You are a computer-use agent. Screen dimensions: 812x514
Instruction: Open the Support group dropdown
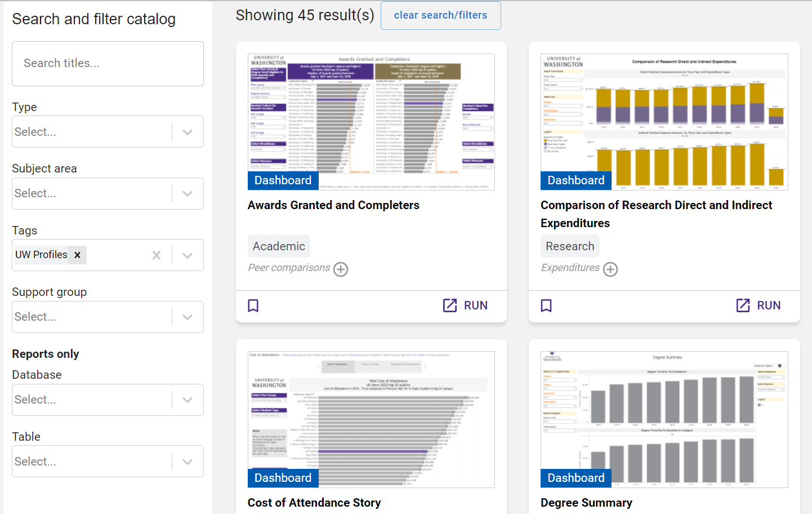[108, 317]
